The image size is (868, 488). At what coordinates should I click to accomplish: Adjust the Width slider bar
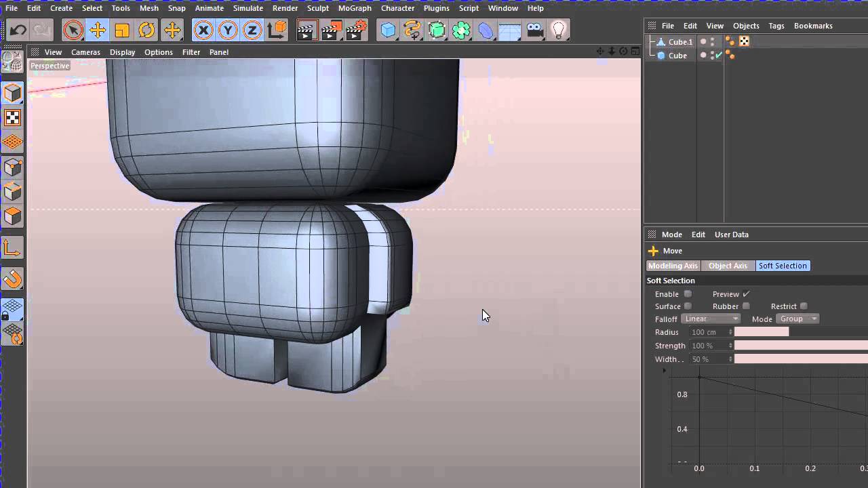801,359
